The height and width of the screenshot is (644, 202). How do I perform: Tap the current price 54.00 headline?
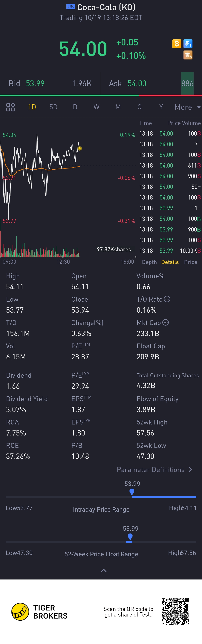83,49
